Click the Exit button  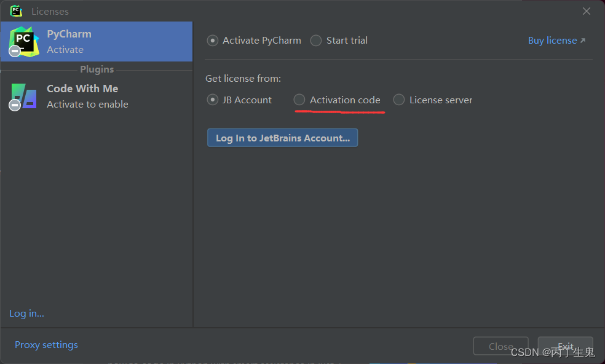pos(565,346)
